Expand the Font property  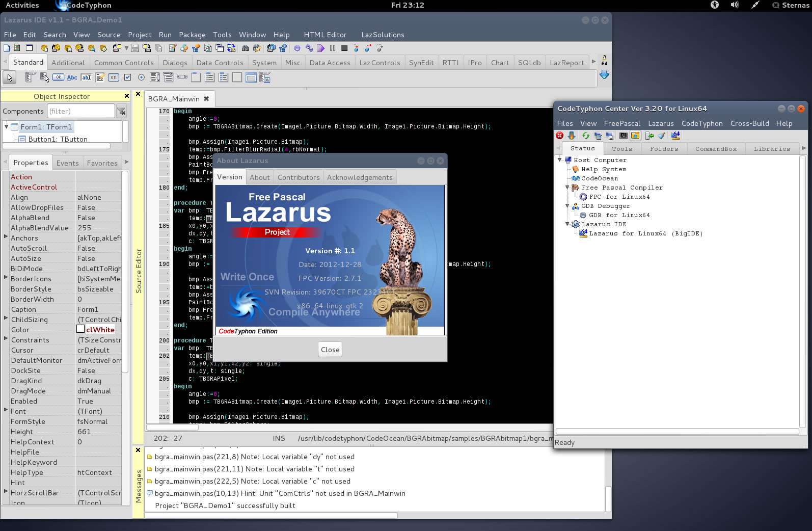pyautogui.click(x=6, y=410)
